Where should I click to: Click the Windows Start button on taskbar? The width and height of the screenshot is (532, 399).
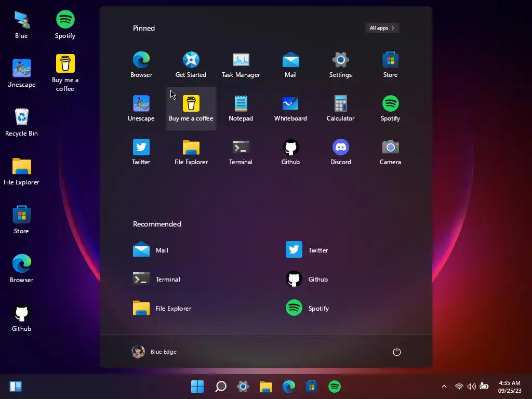(x=197, y=387)
